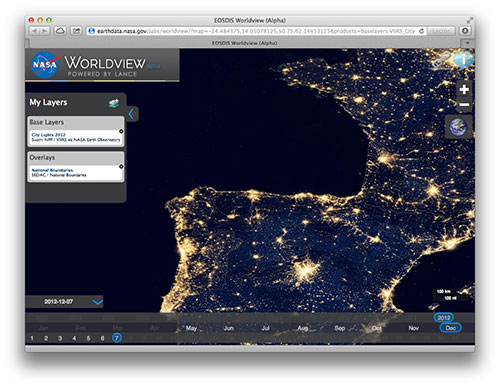Select day 3 on the timeline
500x387 pixels.
60,338
